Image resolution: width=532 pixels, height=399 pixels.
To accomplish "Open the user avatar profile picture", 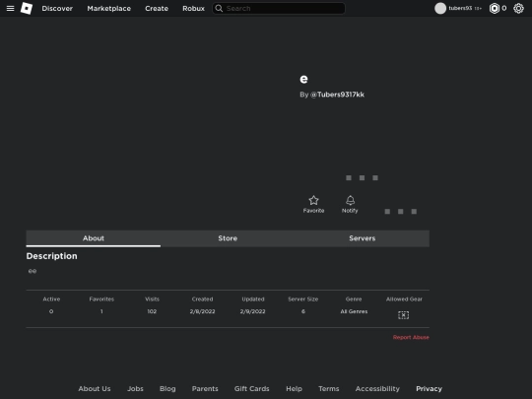I will coord(440,8).
